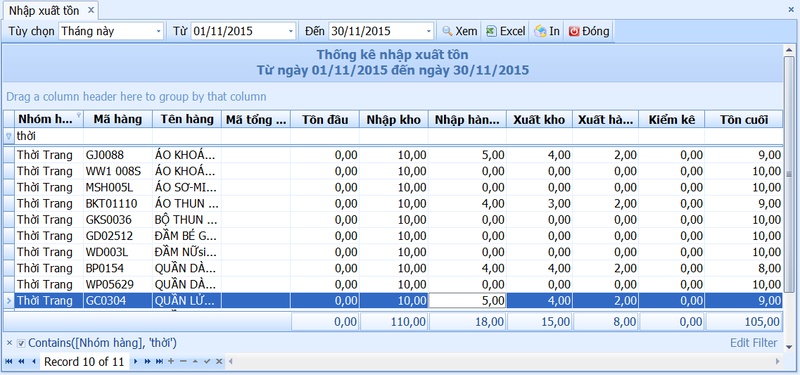Click Xem to view report
The image size is (800, 375).
(x=460, y=31)
